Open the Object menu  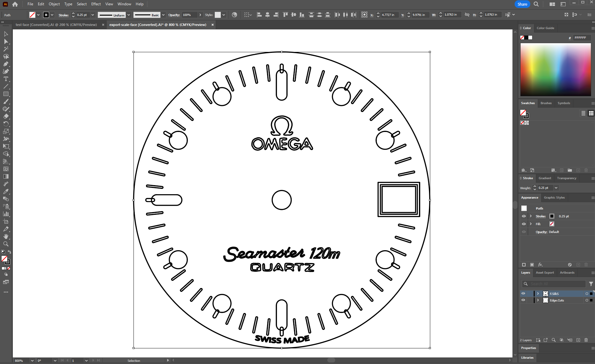point(54,4)
